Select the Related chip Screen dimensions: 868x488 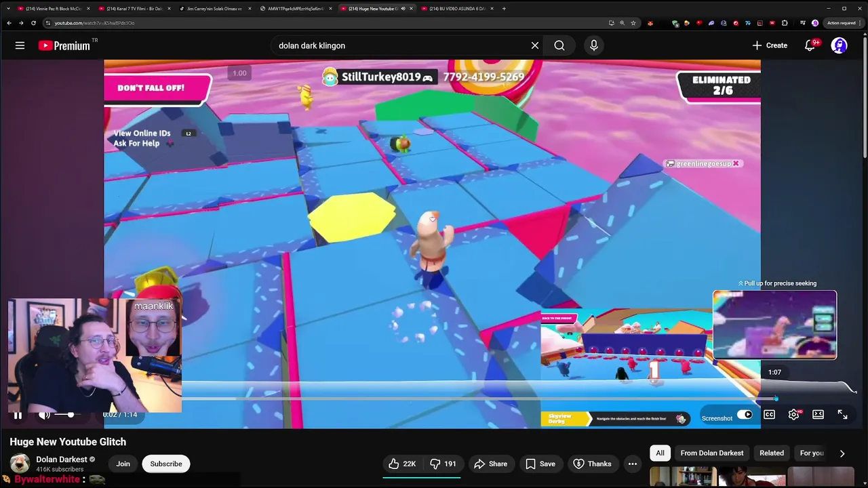772,453
